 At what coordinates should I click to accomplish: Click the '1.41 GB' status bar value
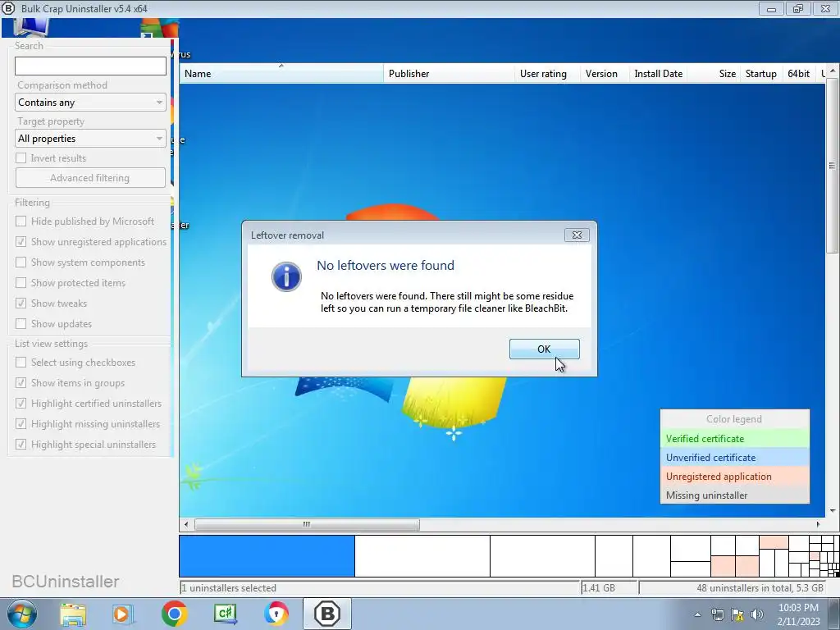[x=598, y=587]
